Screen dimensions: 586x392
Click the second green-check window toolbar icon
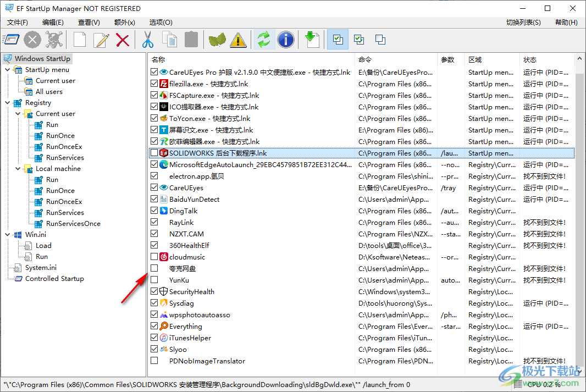click(359, 40)
